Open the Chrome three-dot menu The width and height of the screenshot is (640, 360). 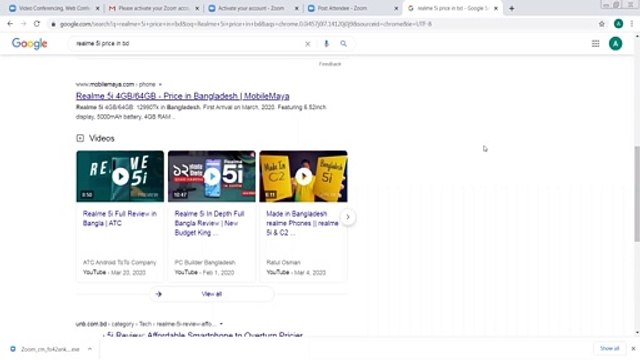[632, 24]
